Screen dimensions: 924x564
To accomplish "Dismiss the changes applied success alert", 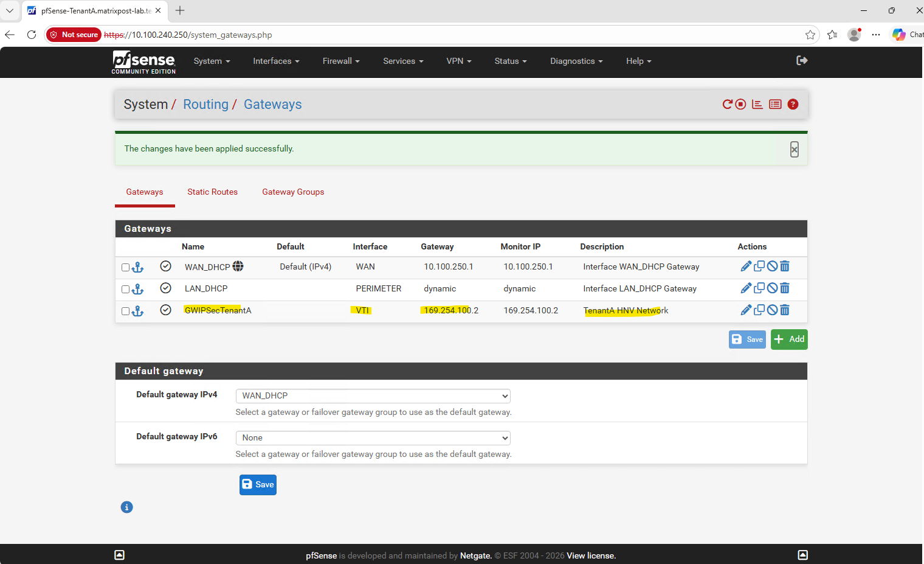I will tap(794, 150).
